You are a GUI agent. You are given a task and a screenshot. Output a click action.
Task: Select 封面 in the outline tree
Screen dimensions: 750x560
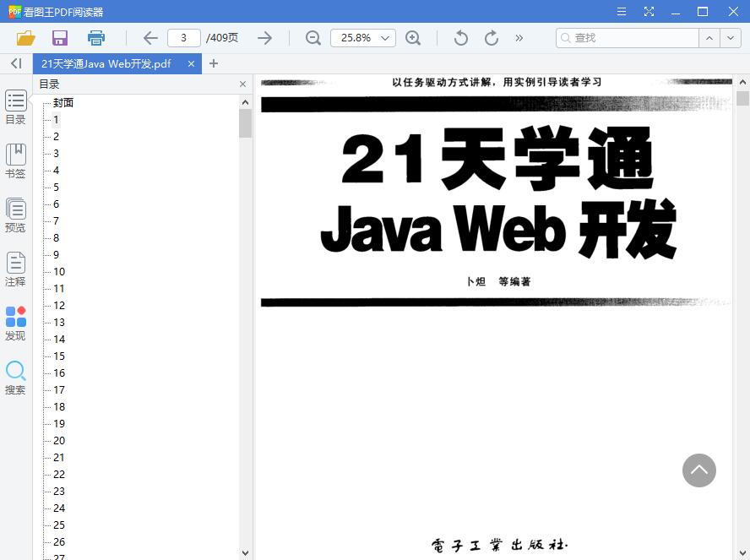(x=63, y=102)
